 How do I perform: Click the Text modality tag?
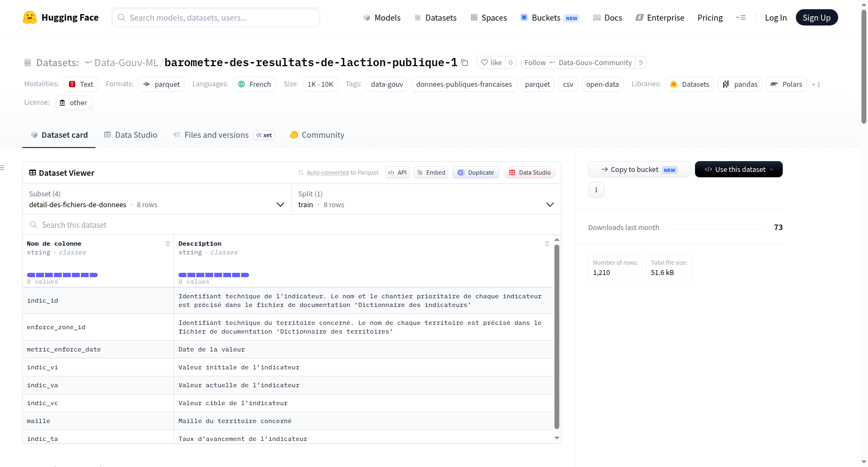pyautogui.click(x=81, y=84)
